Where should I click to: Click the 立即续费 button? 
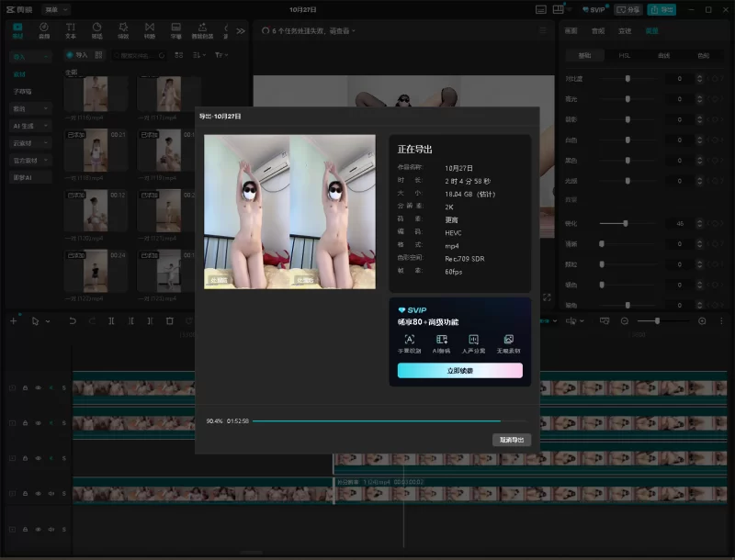click(x=459, y=370)
